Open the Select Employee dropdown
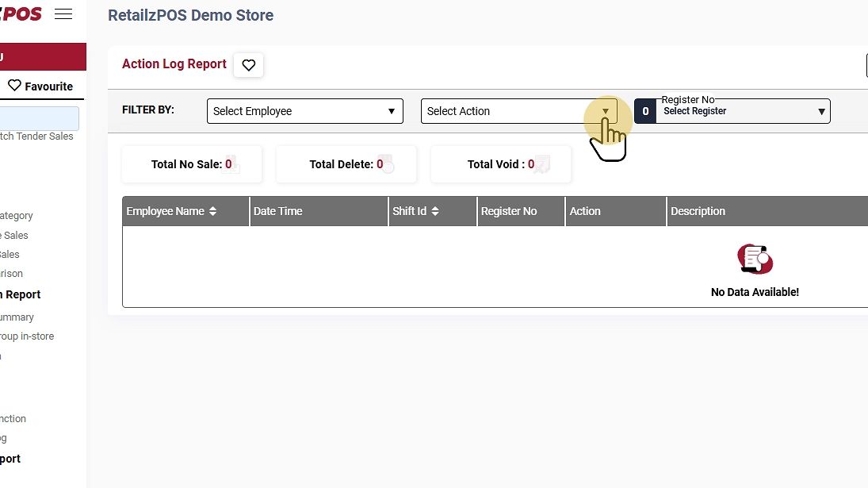 point(304,111)
